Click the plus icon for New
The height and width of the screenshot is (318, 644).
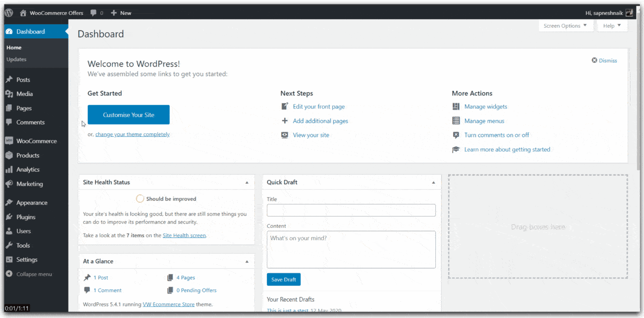tap(114, 13)
